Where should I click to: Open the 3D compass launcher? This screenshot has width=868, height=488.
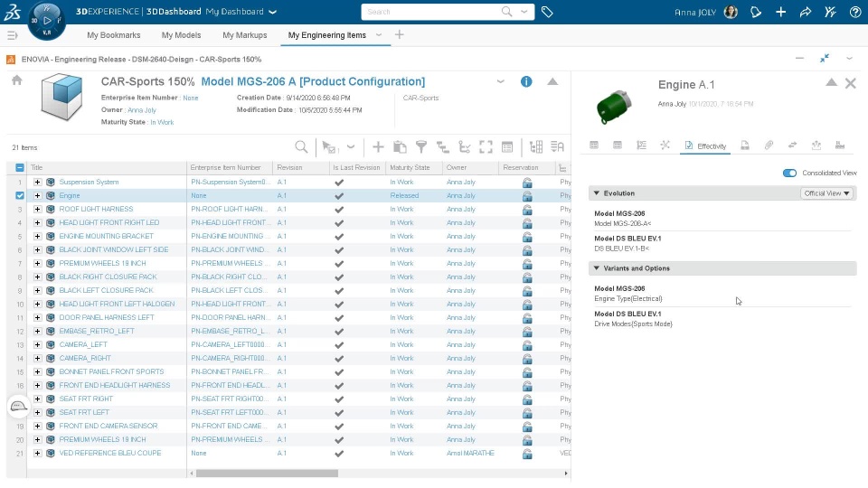click(x=47, y=21)
